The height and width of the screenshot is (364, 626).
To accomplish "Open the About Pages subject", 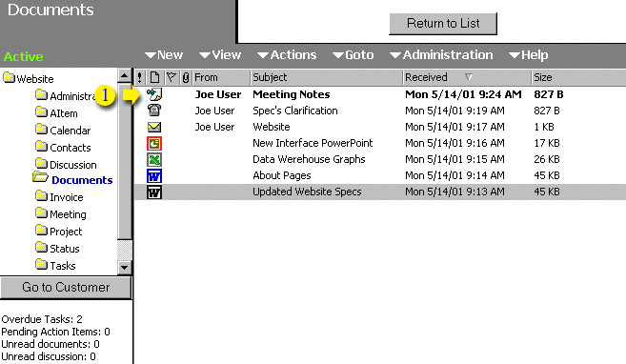I will pyautogui.click(x=282, y=175).
